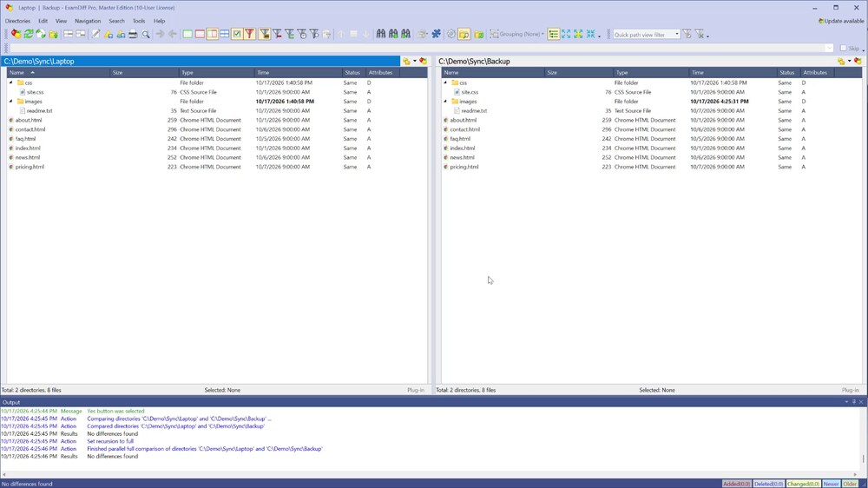This screenshot has height=488, width=868.
Task: Sort Backup pane by Status column
Action: tap(788, 73)
